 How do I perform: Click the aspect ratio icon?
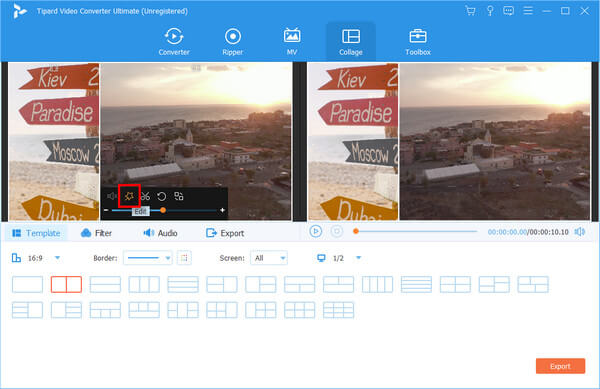pyautogui.click(x=16, y=258)
